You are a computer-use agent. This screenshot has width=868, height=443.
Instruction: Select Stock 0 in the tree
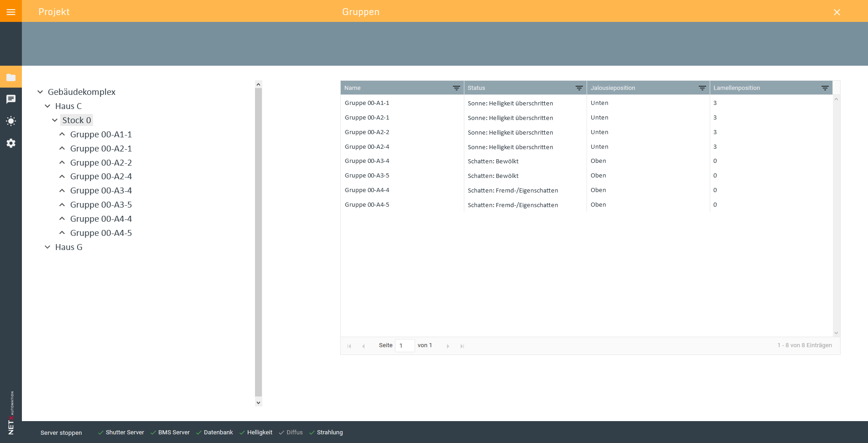[77, 120]
